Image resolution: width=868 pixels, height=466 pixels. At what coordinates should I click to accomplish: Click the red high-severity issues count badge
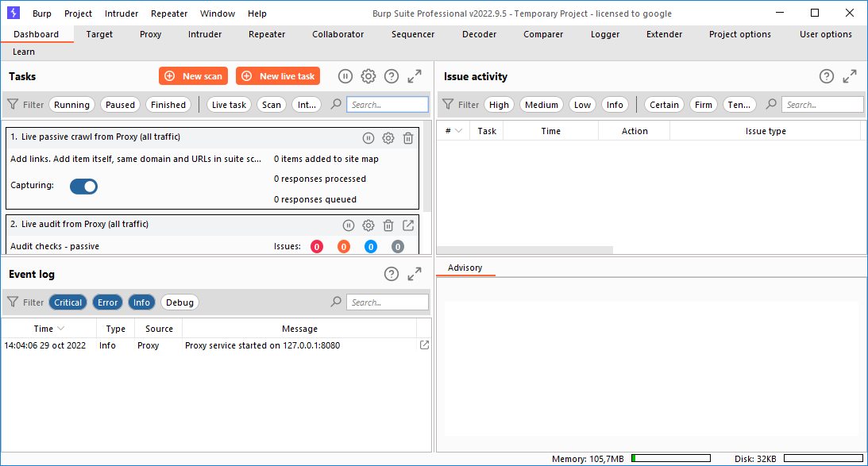pos(317,247)
